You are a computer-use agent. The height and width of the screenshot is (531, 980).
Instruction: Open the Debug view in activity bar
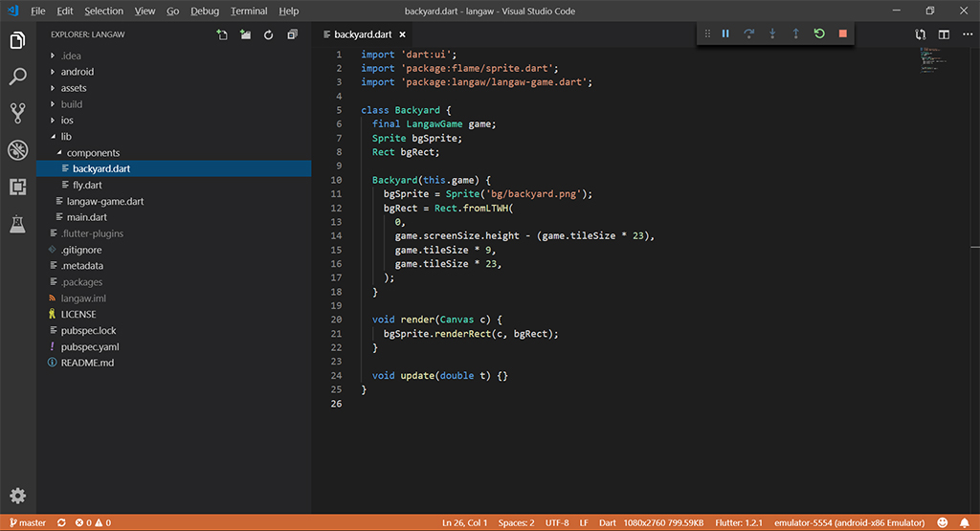[17, 150]
